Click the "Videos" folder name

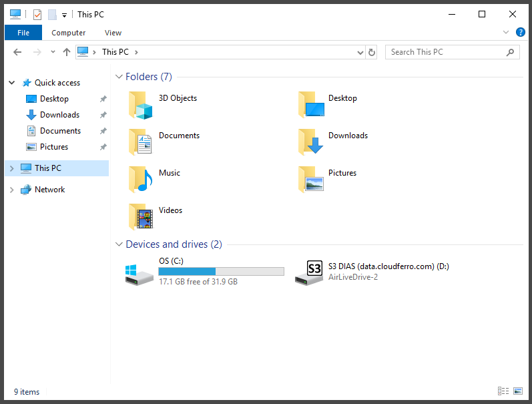click(x=170, y=210)
